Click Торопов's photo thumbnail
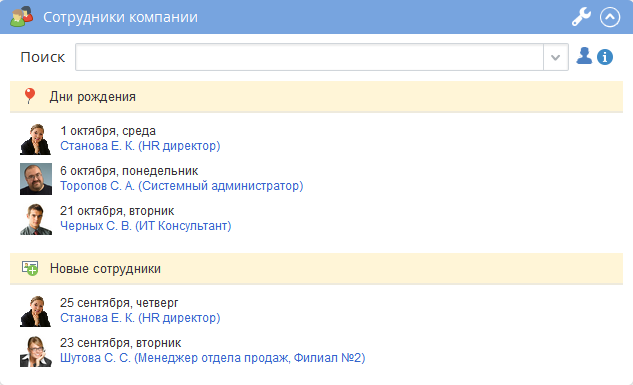The height and width of the screenshot is (385, 633). pyautogui.click(x=36, y=179)
